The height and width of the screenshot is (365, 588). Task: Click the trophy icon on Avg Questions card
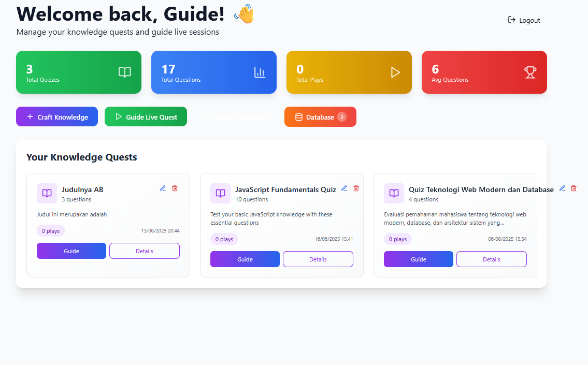coord(530,72)
